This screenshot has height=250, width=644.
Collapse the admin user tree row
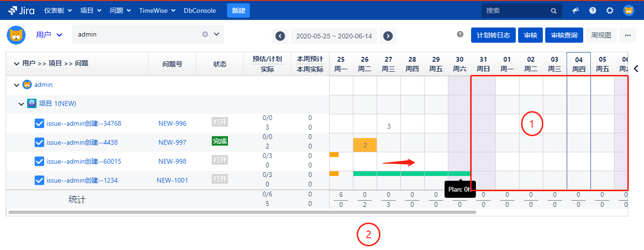(17, 85)
